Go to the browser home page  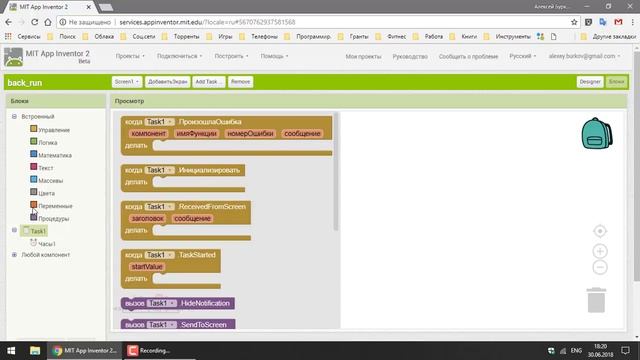[48, 22]
